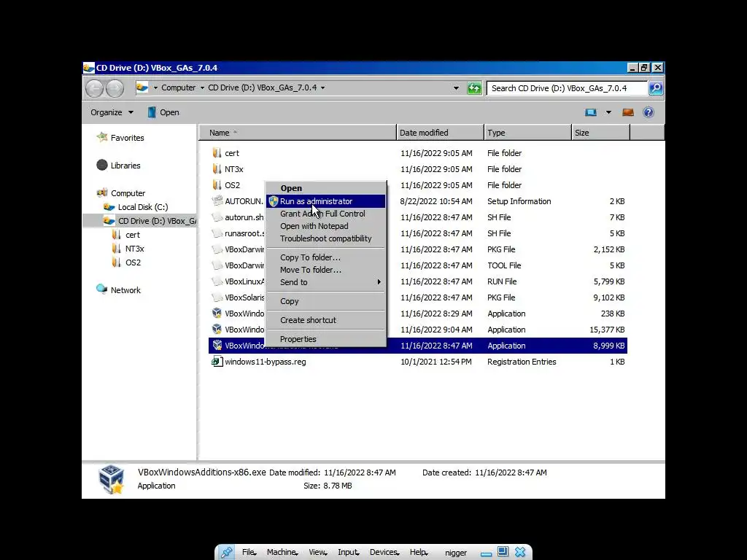Click the autorun.sh file icon
This screenshot has height=560, width=747.
click(x=217, y=217)
